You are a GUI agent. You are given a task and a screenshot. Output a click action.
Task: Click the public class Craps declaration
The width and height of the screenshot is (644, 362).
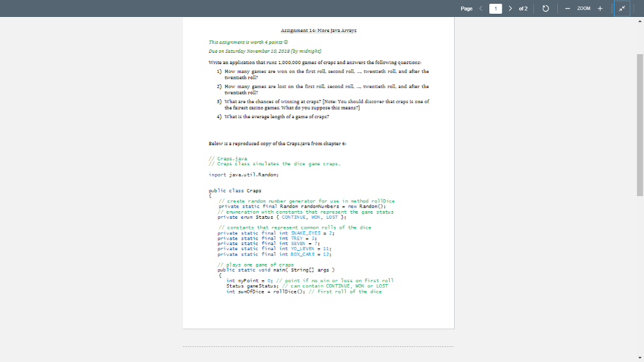click(x=235, y=190)
